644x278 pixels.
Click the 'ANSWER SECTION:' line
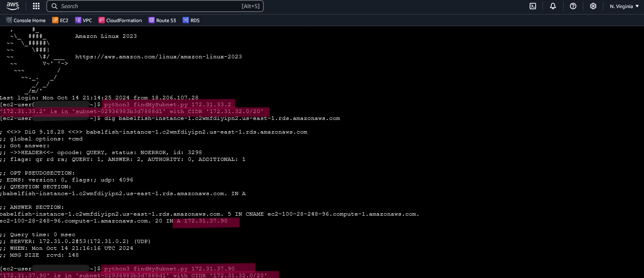click(x=32, y=207)
